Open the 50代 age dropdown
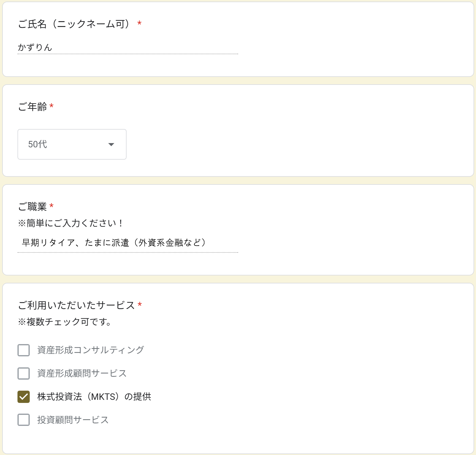This screenshot has height=455, width=476. tap(72, 144)
